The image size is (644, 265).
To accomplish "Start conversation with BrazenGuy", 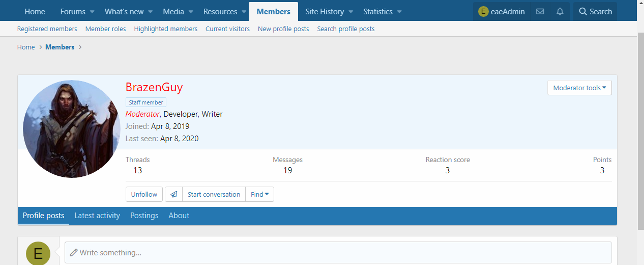I will point(214,194).
